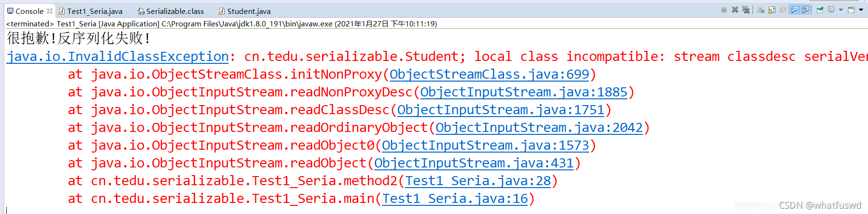Viewport: 868px width, 214px height.
Task: Click the text 'at java.io.ObjectInputStream.readClassDesc'
Action: pos(229,110)
